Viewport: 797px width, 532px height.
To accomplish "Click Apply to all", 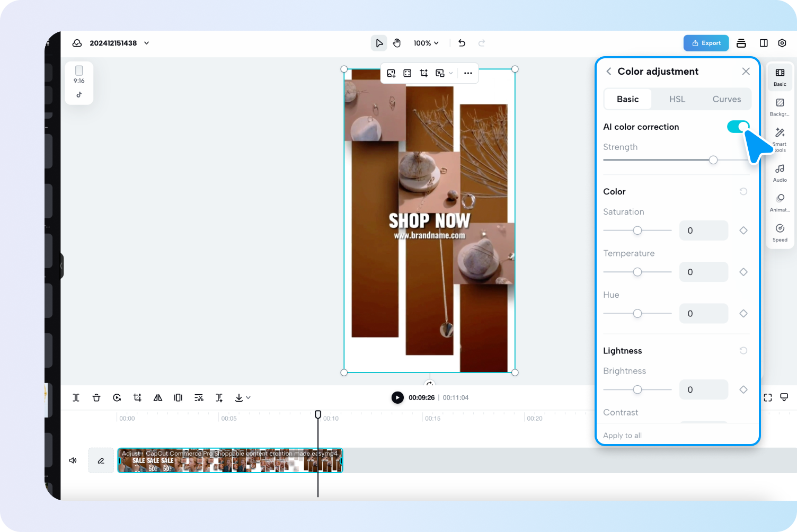I will coord(622,435).
